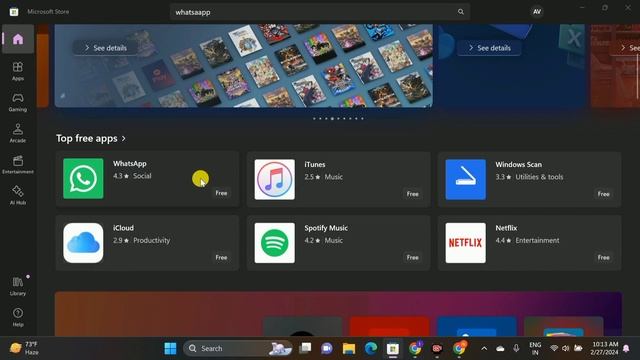This screenshot has height=360, width=640.
Task: Click Free button on iTunes card
Action: pos(413,194)
